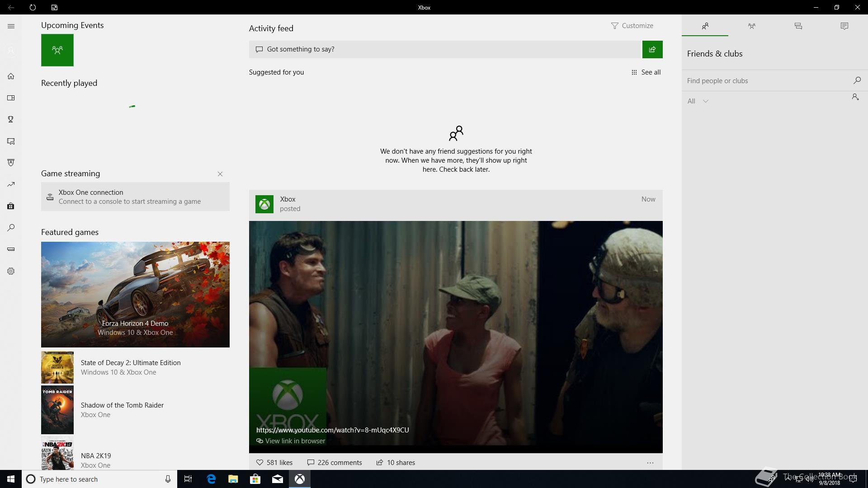Open Microsoft Edge from taskbar
This screenshot has width=868, height=488.
click(211, 479)
